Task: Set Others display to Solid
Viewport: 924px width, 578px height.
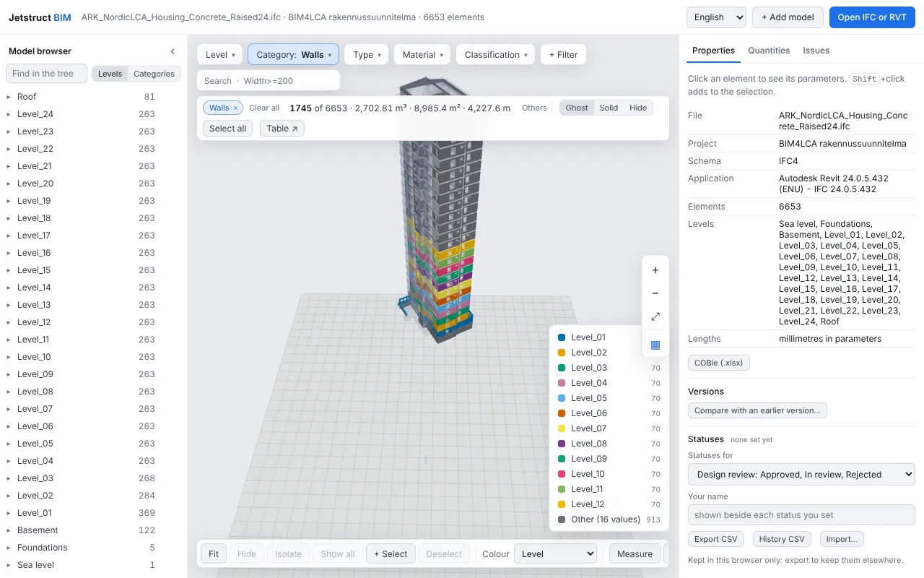Action: pyautogui.click(x=609, y=108)
